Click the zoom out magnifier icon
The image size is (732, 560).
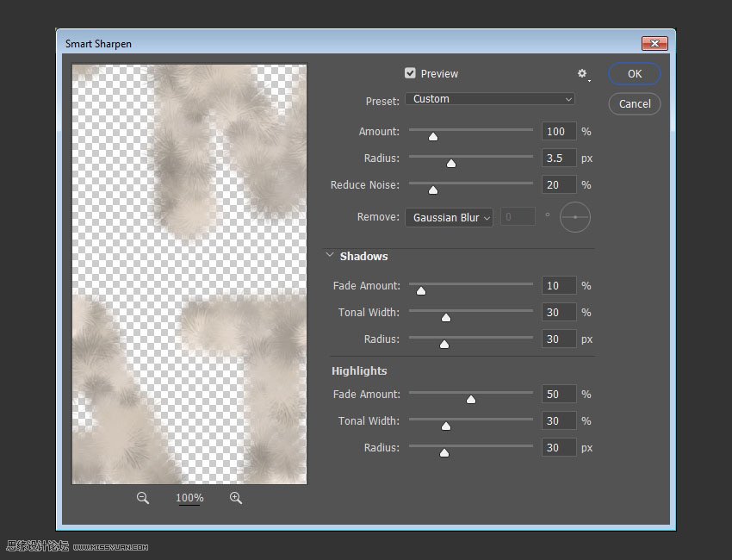point(143,498)
